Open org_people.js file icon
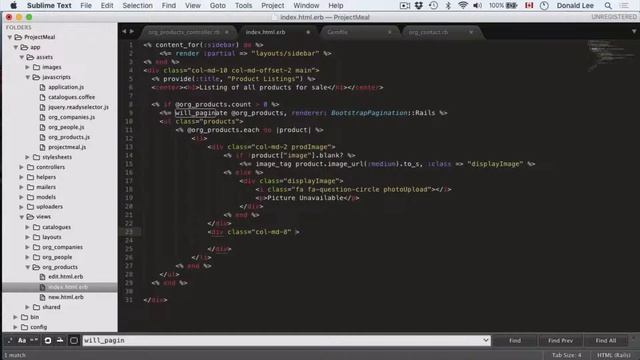 pos(42,127)
